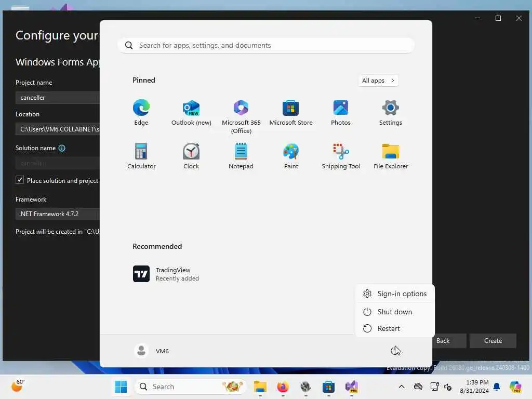Open the weather widget showing 60°

18,386
